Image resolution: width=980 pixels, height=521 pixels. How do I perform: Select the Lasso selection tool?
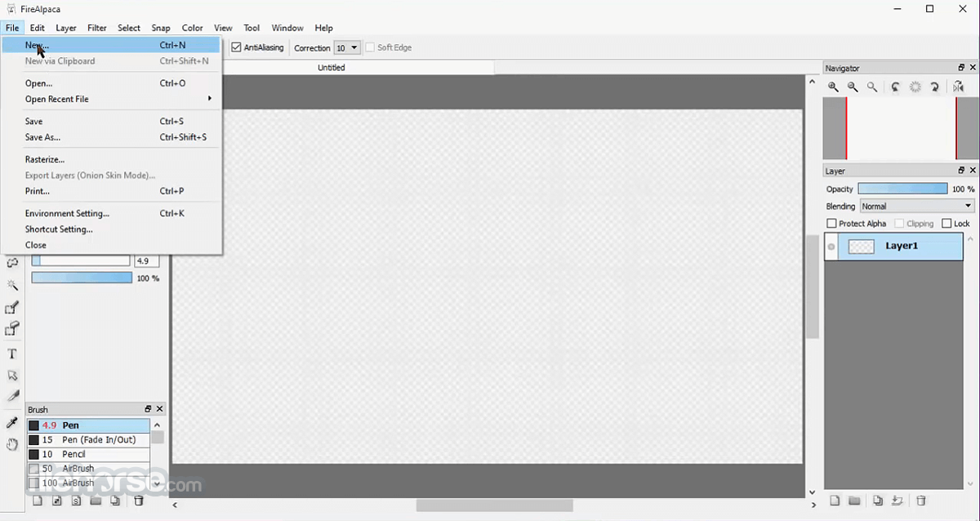coord(12,264)
